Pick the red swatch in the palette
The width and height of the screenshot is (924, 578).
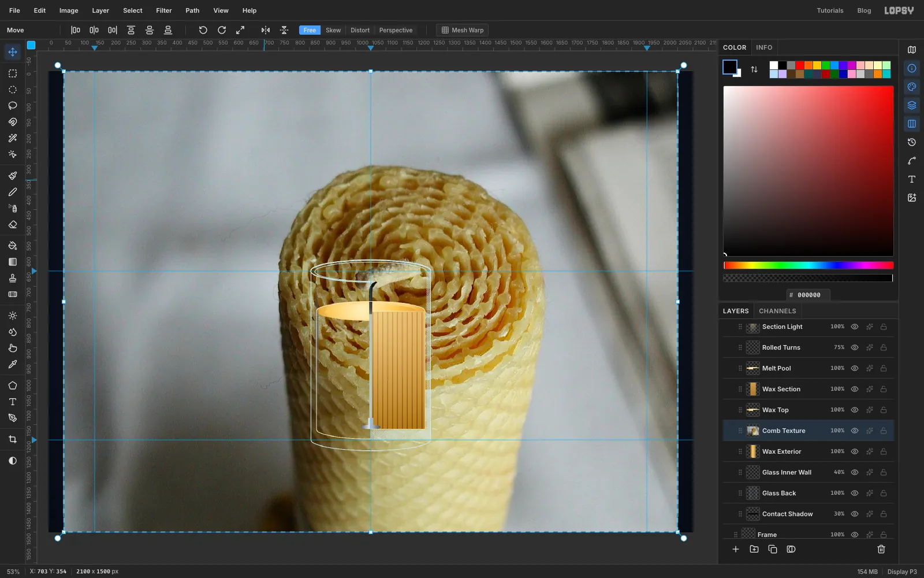[x=800, y=65]
